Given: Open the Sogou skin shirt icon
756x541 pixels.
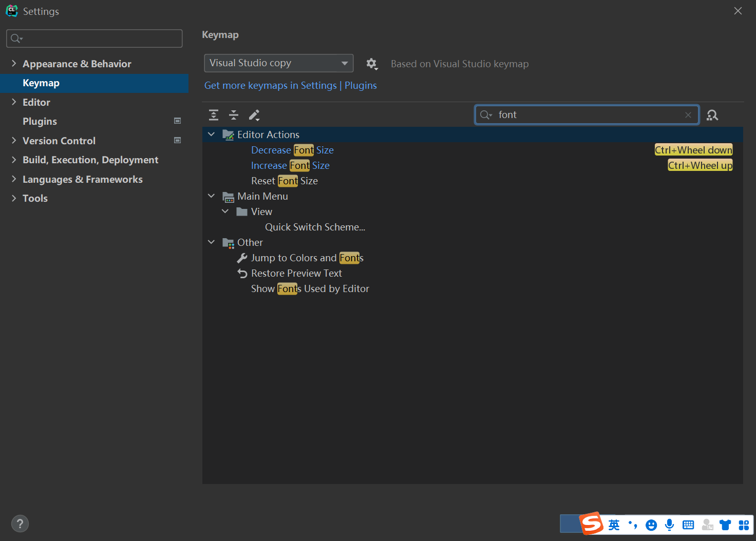Looking at the screenshot, I should (725, 525).
